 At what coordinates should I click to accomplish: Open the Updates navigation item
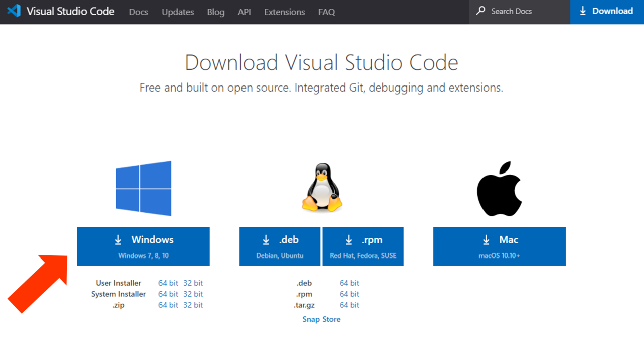(x=178, y=12)
